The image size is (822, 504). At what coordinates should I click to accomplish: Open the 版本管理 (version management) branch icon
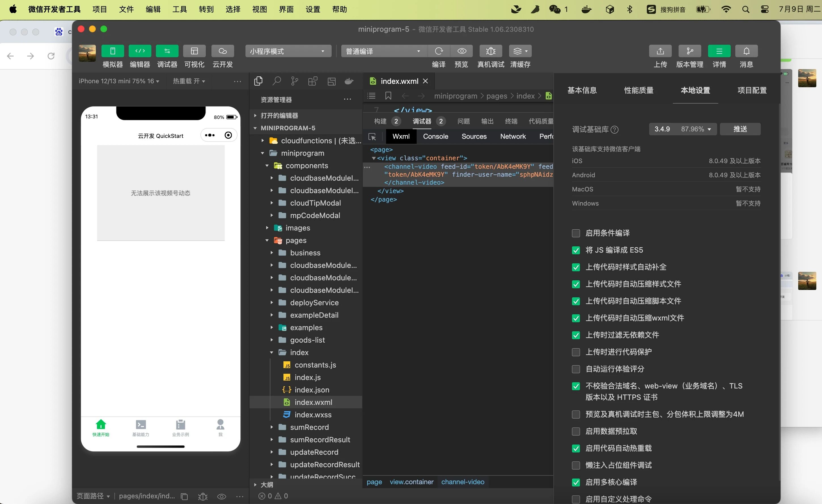[x=690, y=51]
